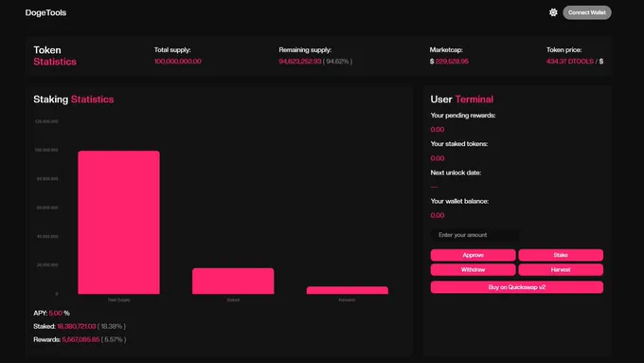Image resolution: width=644 pixels, height=363 pixels.
Task: Click the APY 5.00 % text
Action: click(51, 313)
